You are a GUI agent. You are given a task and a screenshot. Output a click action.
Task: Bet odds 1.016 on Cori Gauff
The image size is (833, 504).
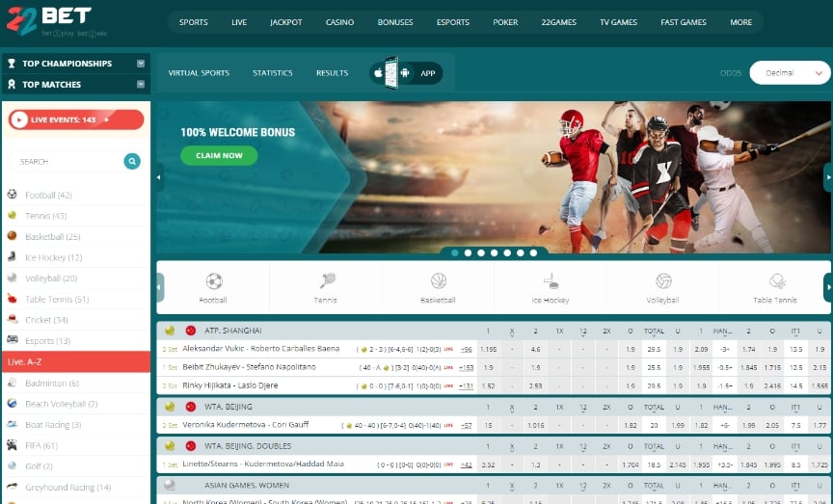[535, 425]
